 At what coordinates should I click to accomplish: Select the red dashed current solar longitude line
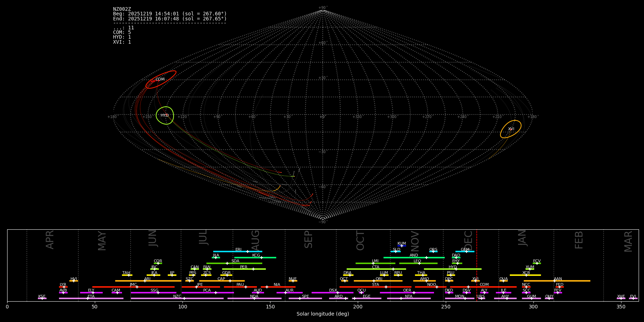coord(477,265)
